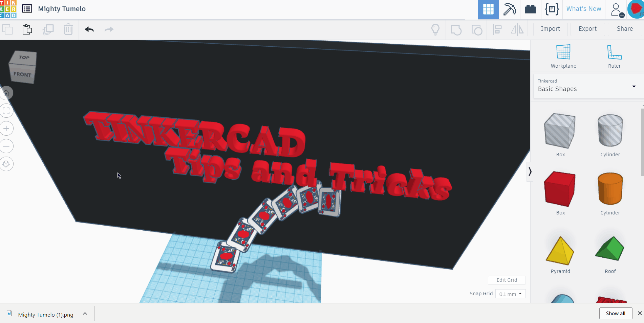Click the Mirror/Flip icon
Image resolution: width=644 pixels, height=323 pixels.
tap(517, 30)
